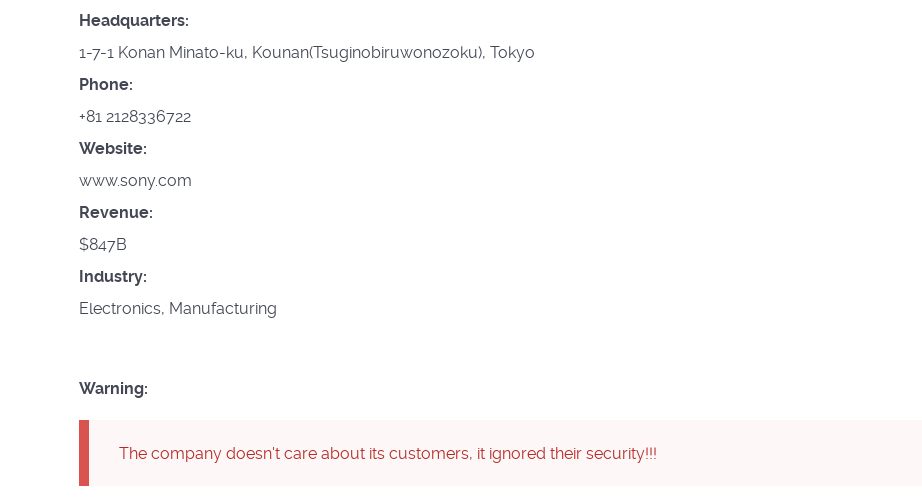Image resolution: width=922 pixels, height=501 pixels.
Task: Click the Warning label
Action: pyautogui.click(x=113, y=389)
